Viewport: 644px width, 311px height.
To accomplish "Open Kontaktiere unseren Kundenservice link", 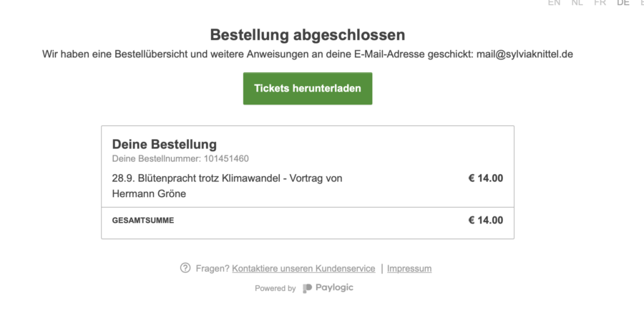I will coord(303,269).
